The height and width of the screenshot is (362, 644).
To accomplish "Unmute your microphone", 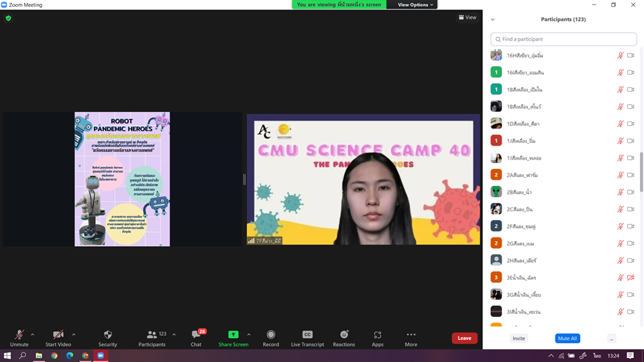I will click(19, 337).
